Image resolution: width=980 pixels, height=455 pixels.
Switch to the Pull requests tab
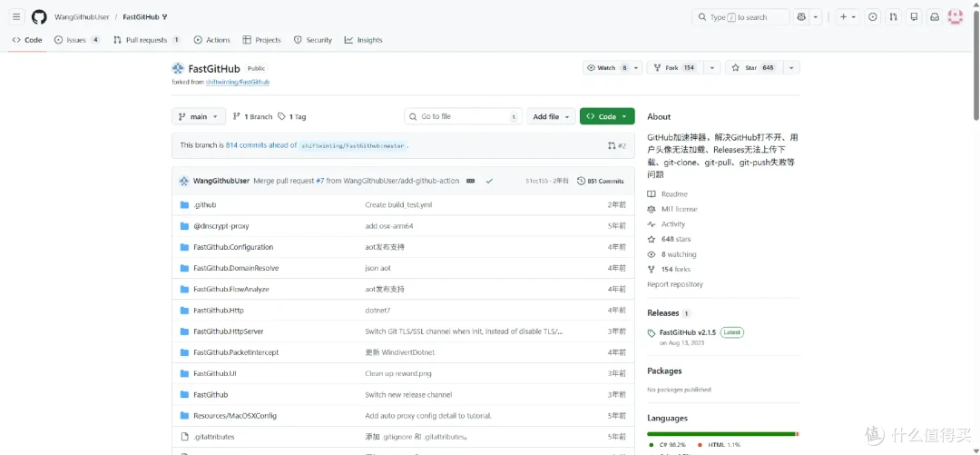[147, 40]
